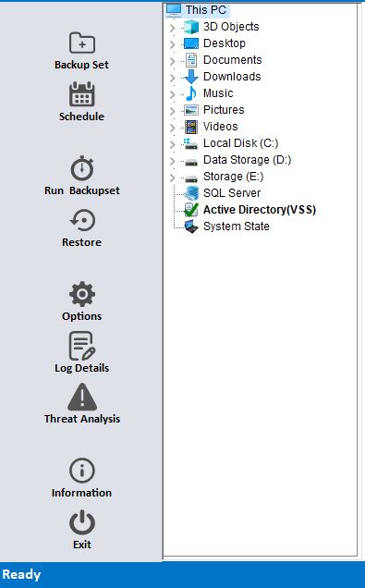Expand the Data Storage (D:) node

tap(173, 161)
